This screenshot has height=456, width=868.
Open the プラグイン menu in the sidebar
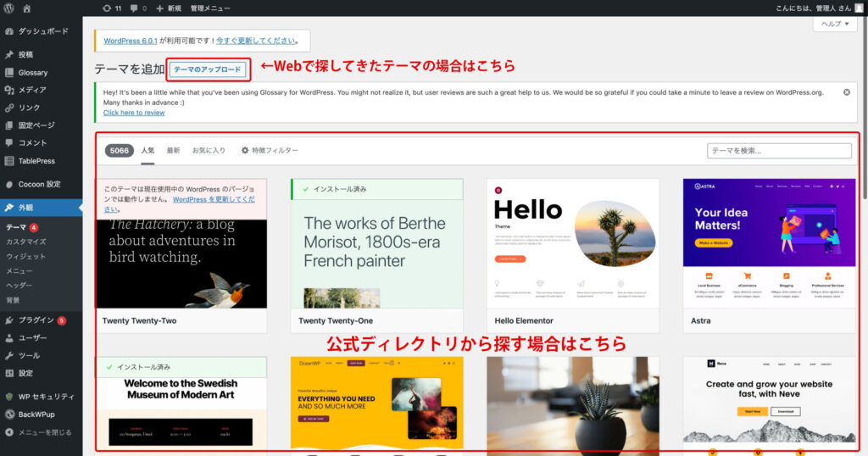(36, 320)
